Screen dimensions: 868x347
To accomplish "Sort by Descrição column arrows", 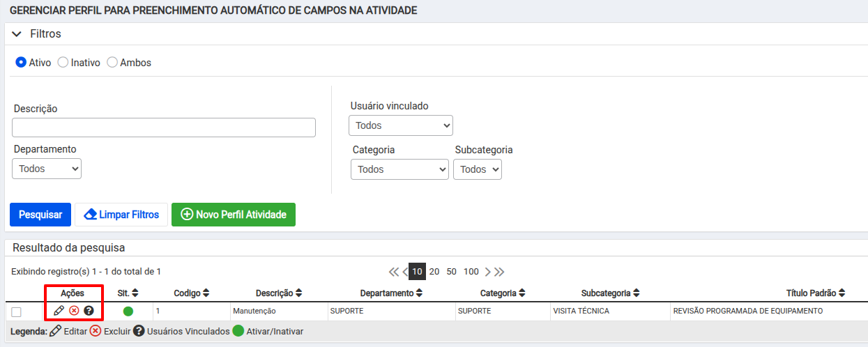I will click(x=298, y=293).
